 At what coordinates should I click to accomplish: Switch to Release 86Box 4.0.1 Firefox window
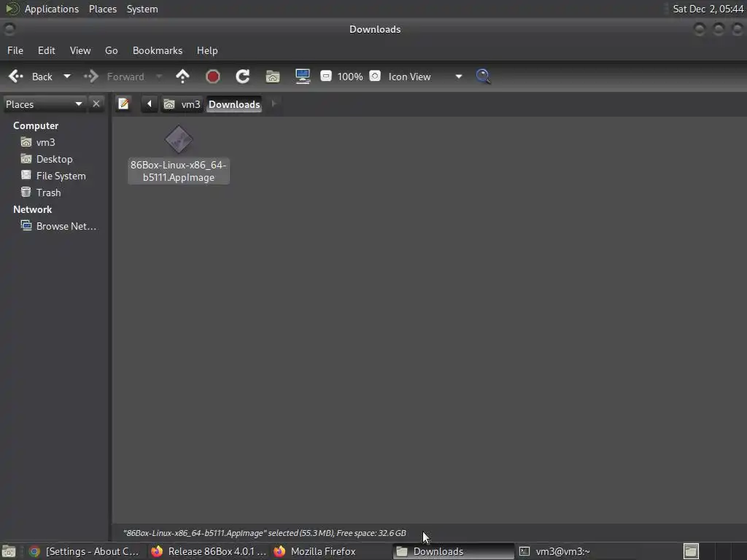coord(209,551)
